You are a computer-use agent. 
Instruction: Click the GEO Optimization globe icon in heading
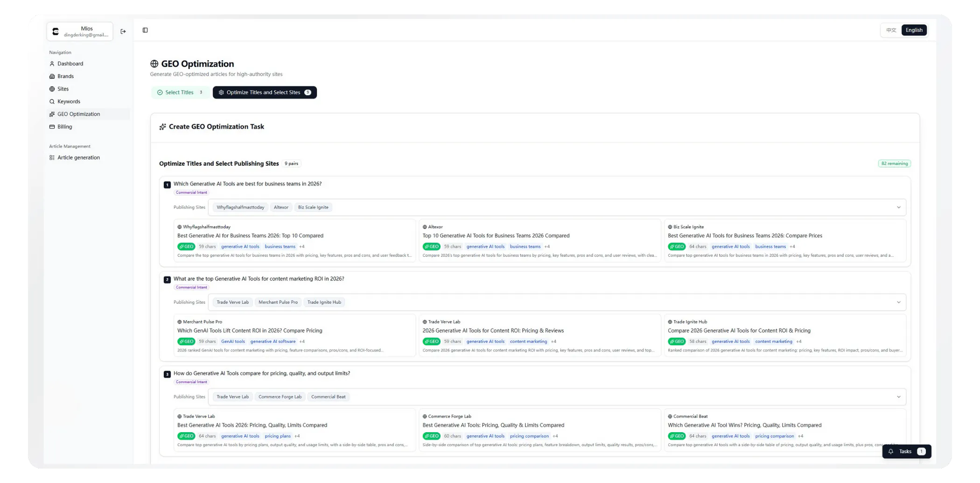click(x=154, y=64)
